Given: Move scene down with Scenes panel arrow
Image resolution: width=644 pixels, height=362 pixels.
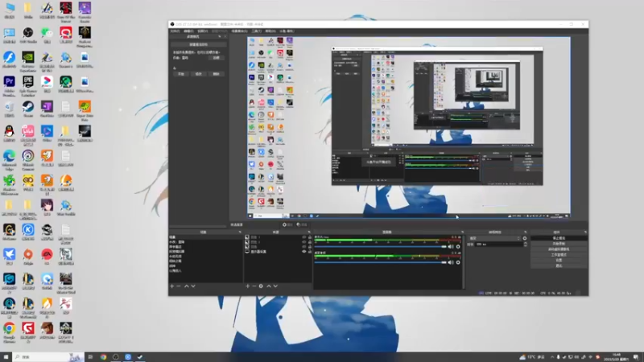Looking at the screenshot, I should point(193,286).
